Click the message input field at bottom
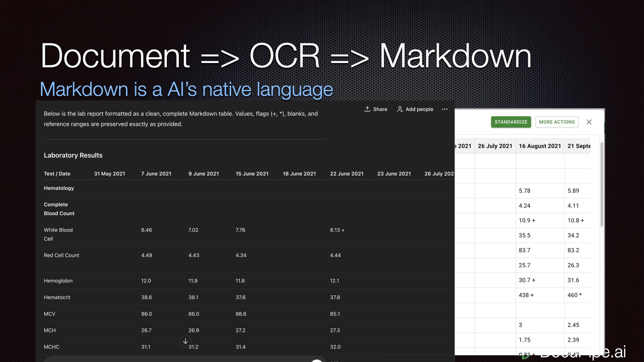 174,359
